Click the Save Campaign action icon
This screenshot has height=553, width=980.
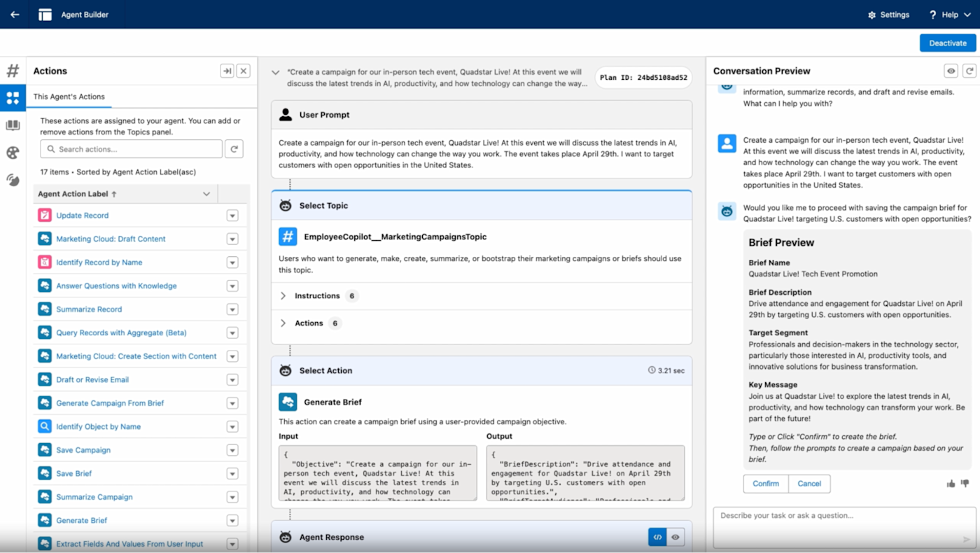45,450
